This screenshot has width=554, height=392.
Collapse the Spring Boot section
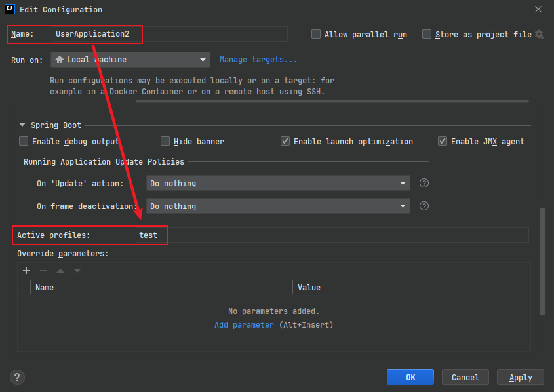tap(22, 125)
